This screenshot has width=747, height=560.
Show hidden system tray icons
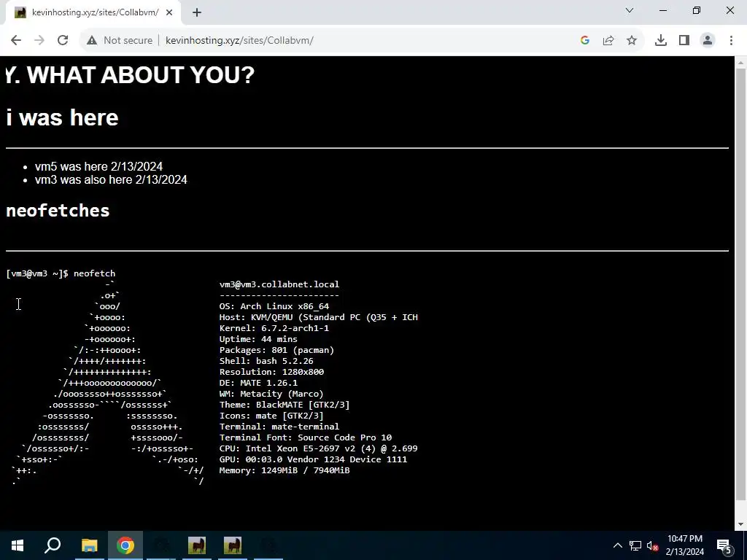tap(617, 545)
